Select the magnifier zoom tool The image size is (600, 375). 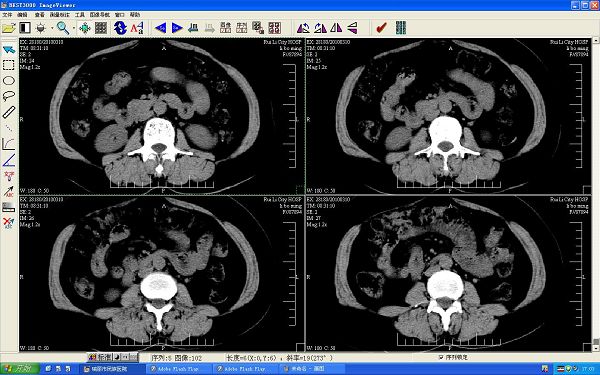[62, 28]
